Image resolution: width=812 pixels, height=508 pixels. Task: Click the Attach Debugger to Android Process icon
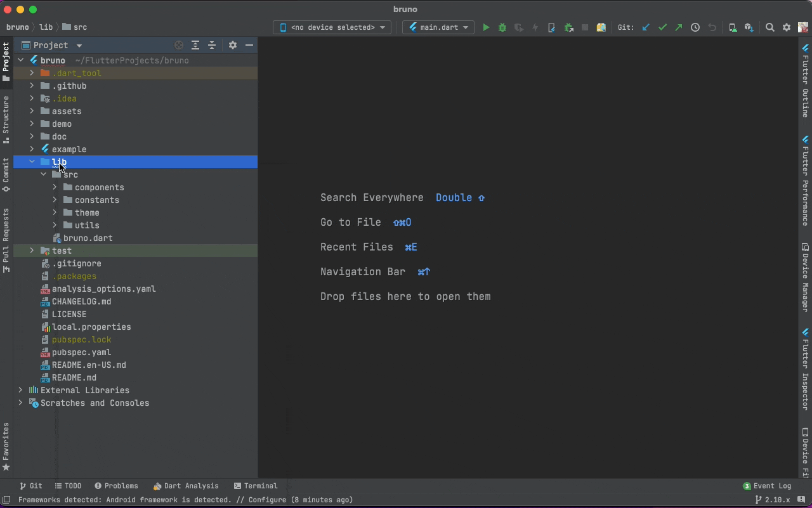click(x=568, y=27)
